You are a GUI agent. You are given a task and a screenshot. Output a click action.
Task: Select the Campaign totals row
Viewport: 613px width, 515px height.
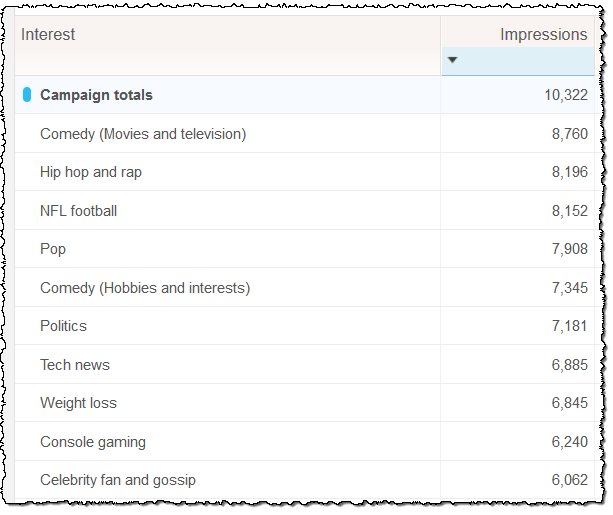96,95
